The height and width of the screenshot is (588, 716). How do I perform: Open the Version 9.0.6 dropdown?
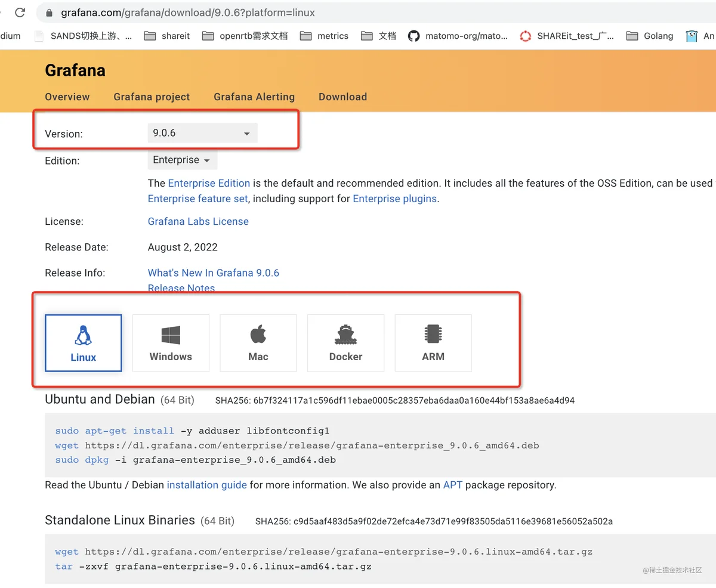click(202, 133)
